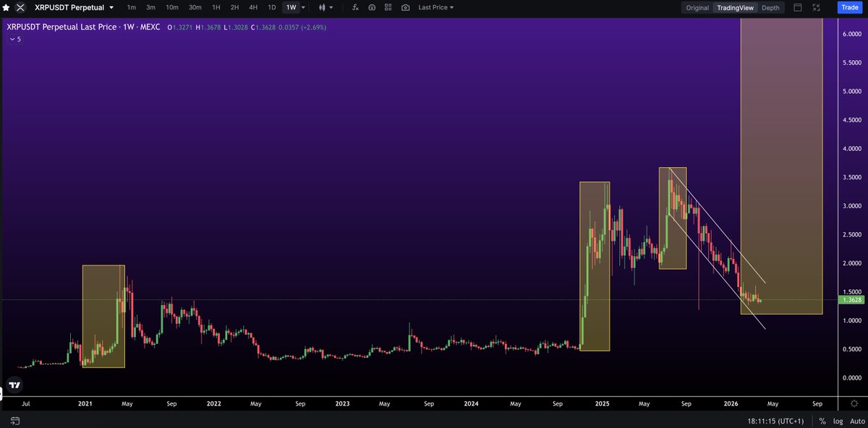Click the go-to-date calendar icon
868x428 pixels.
click(x=14, y=420)
